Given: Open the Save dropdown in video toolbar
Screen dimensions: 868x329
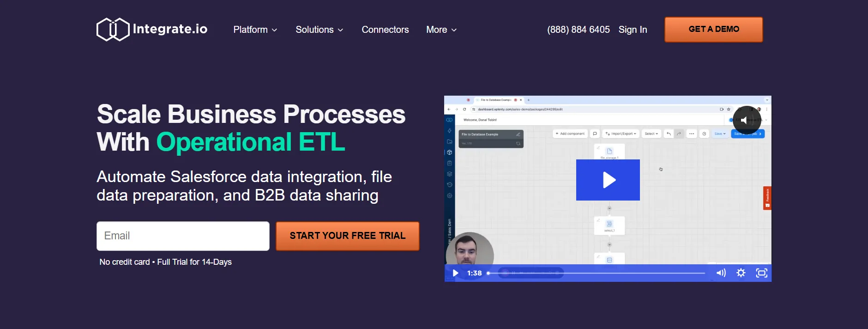Looking at the screenshot, I should pos(720,134).
